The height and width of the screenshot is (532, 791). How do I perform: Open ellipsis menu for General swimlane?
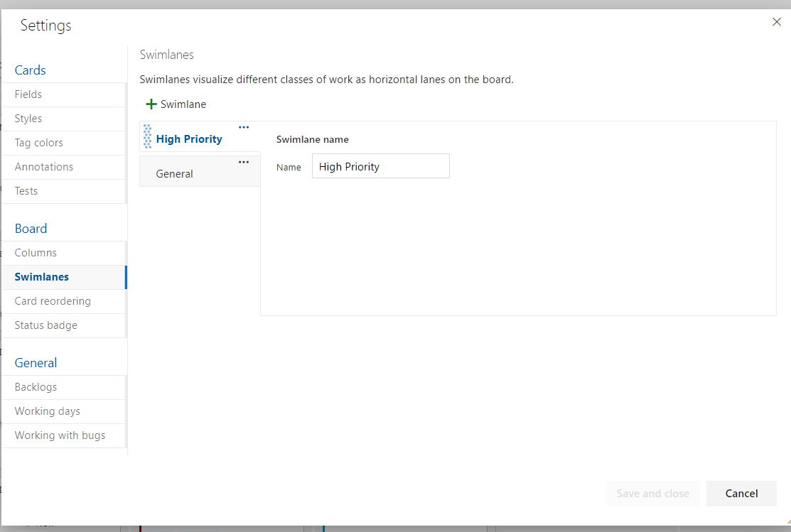click(x=244, y=163)
